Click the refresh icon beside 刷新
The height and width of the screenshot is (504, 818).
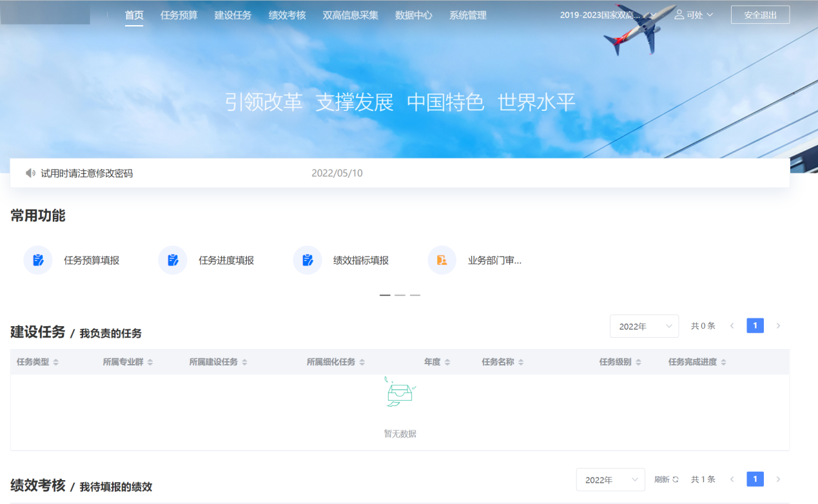(676, 480)
